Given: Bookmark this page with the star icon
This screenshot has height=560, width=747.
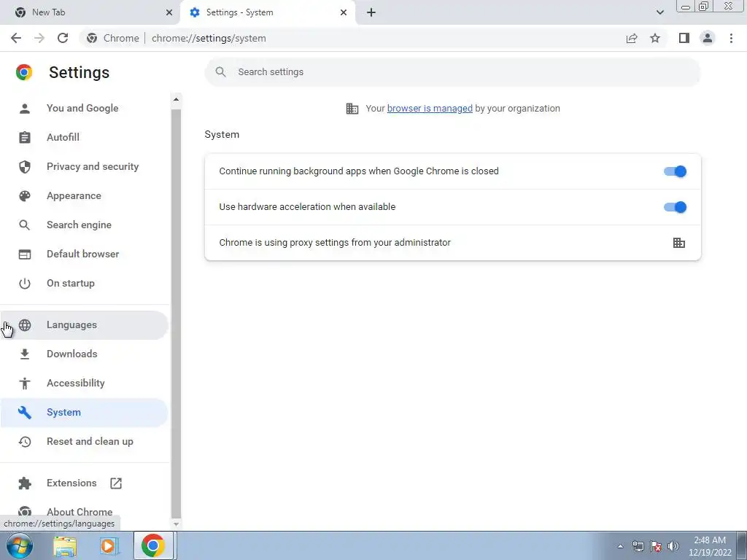Looking at the screenshot, I should pos(655,38).
